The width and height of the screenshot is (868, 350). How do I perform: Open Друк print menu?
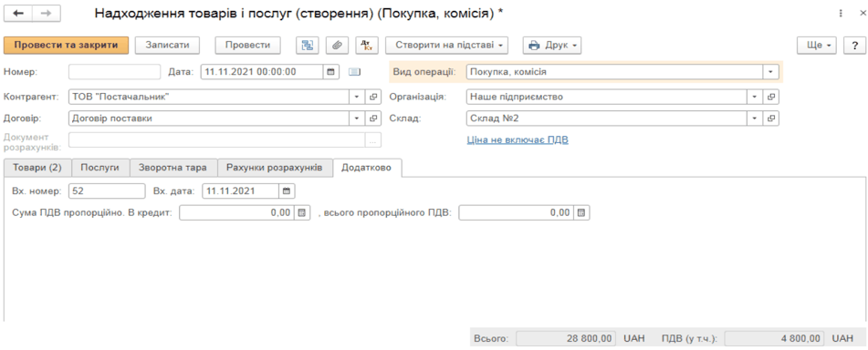pyautogui.click(x=552, y=46)
